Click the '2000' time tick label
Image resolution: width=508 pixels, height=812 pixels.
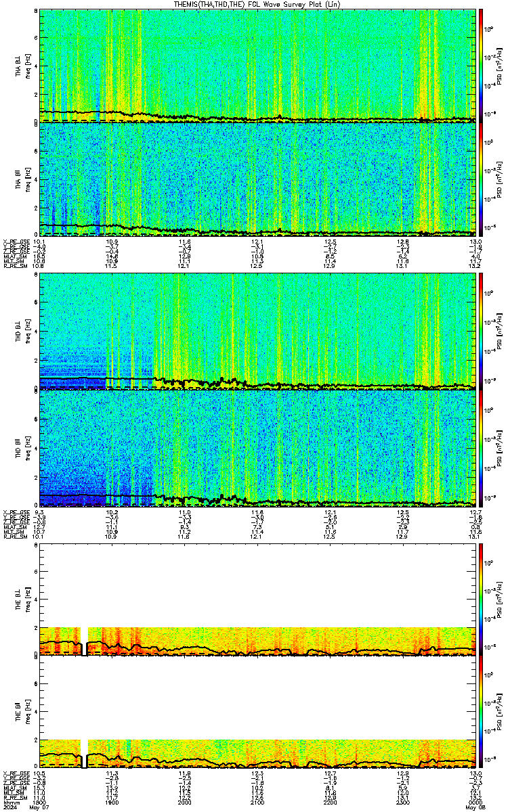coord(185,803)
